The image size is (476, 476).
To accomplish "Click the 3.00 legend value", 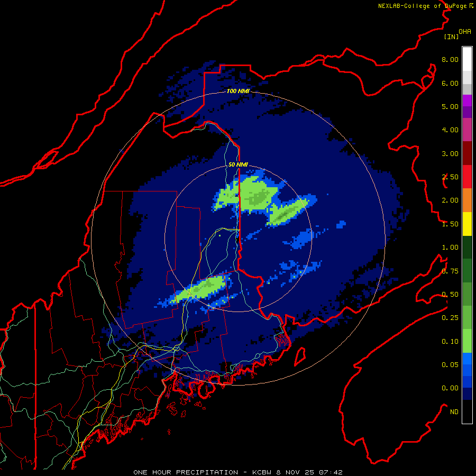I will [x=450, y=153].
